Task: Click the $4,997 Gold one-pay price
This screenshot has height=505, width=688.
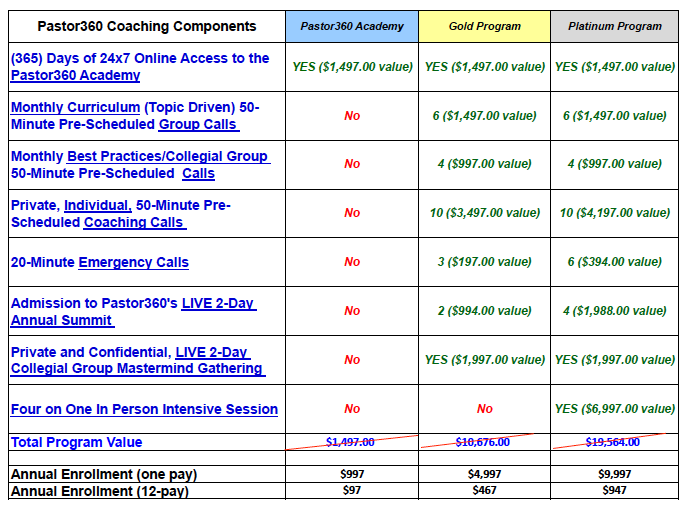Action: 485,473
